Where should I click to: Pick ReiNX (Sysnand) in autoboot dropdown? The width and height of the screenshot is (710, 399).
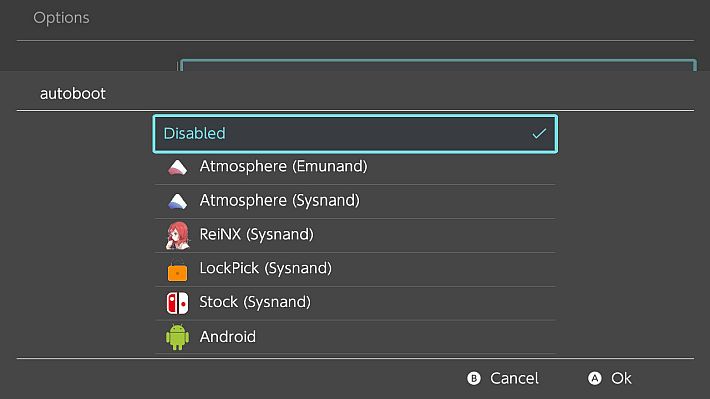coord(355,235)
